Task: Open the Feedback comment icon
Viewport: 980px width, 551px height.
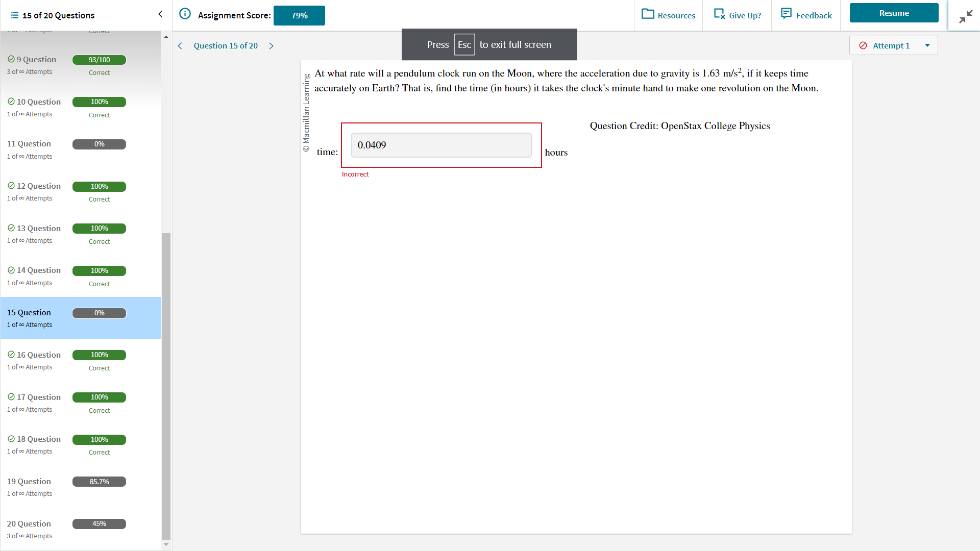Action: tap(786, 14)
